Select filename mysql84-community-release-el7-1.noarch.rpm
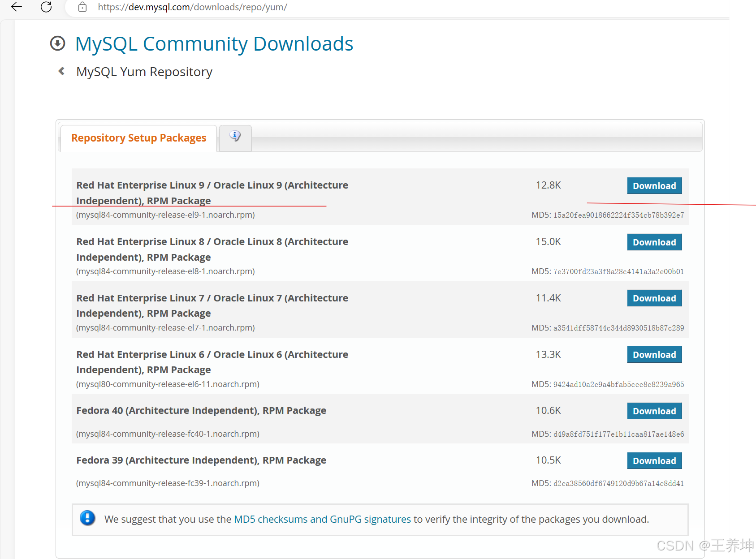Viewport: 756px width, 559px height. click(x=165, y=328)
